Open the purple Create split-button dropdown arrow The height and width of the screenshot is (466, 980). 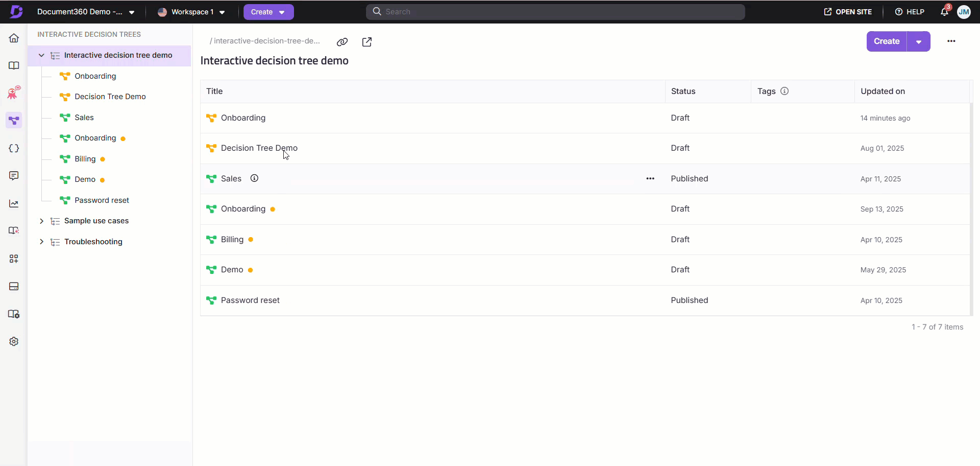point(918,41)
